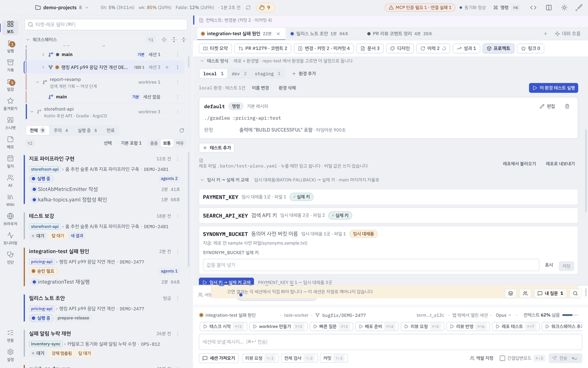
Task: Toggle light/dark theme sun icon
Action: [564, 7]
